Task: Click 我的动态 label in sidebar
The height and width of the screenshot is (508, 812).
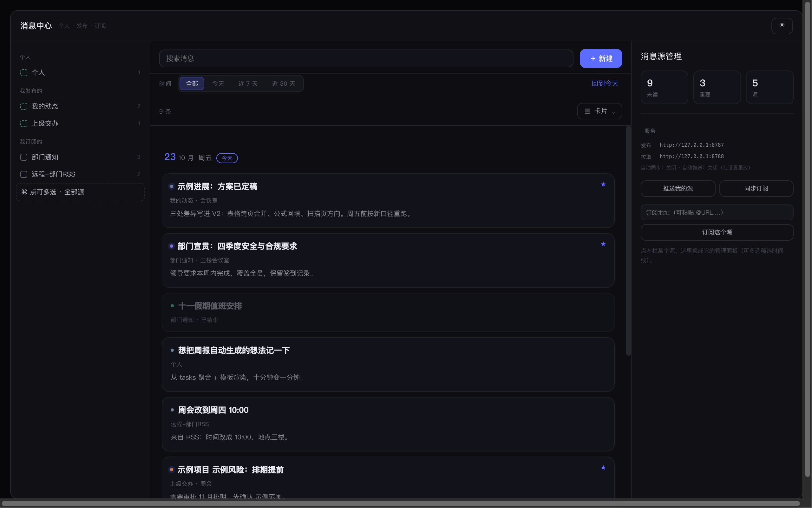Action: point(45,106)
